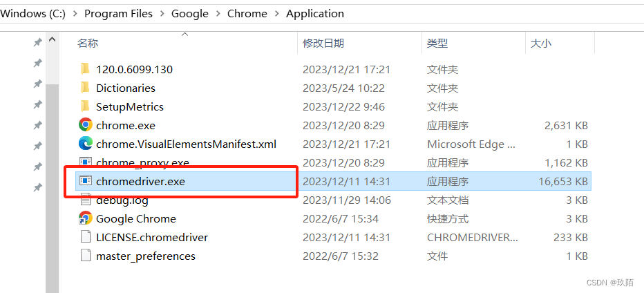Select the file name chrome.exe
The height and width of the screenshot is (293, 644).
126,125
